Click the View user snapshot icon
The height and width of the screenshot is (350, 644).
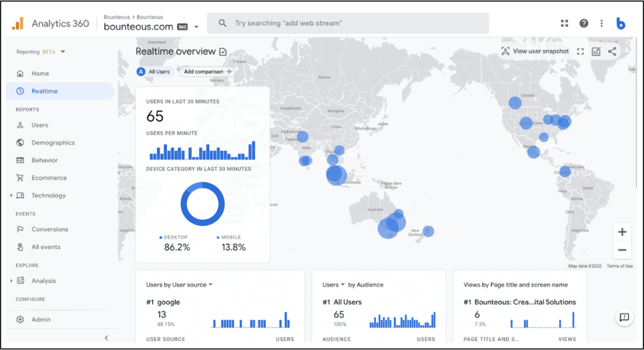pyautogui.click(x=505, y=51)
